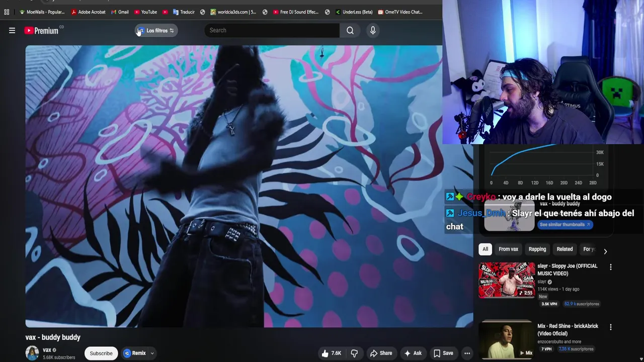Open the Ask AI button
This screenshot has height=362, width=644.
(x=413, y=353)
